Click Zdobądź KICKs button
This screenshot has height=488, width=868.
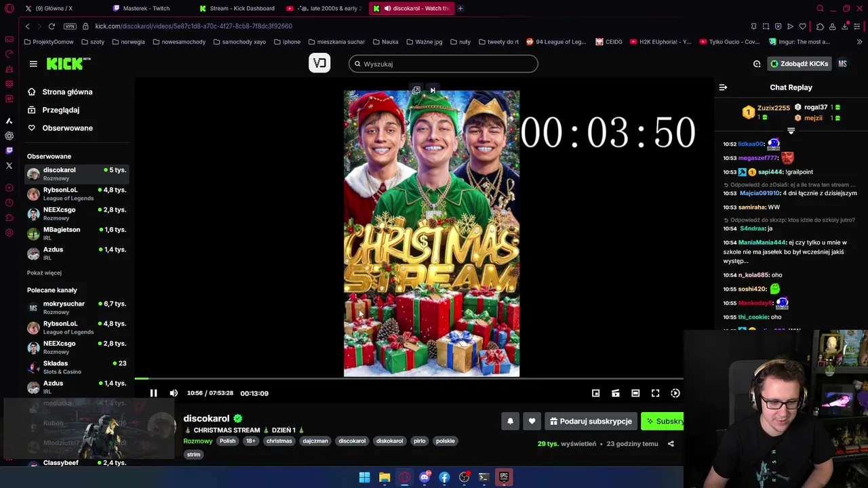point(799,64)
